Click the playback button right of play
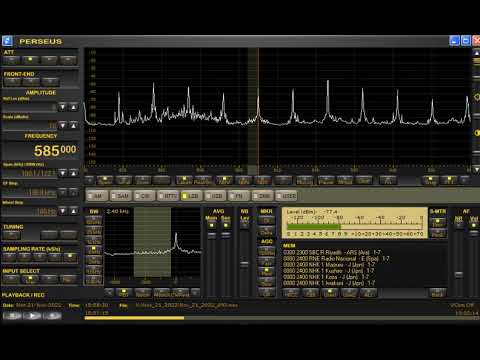This screenshot has width=480, height=360. point(52,315)
